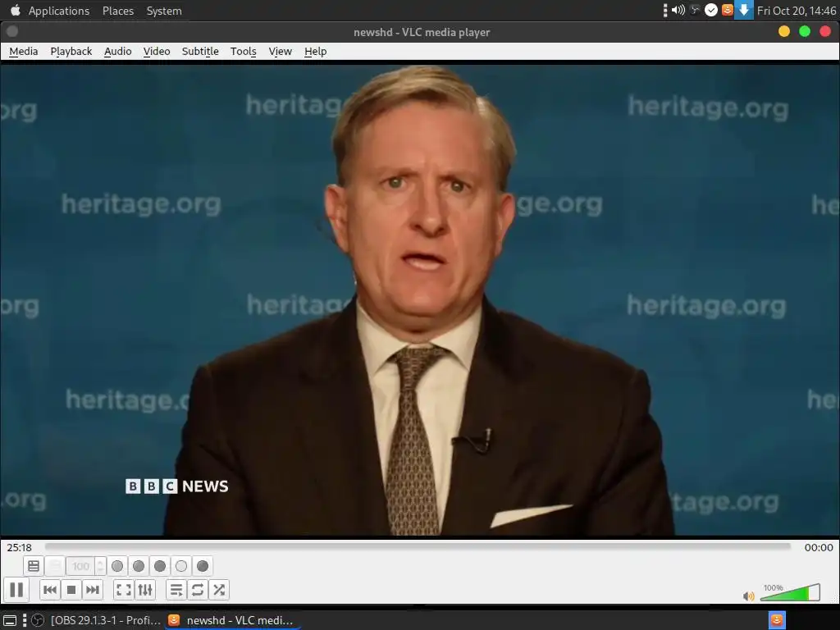Viewport: 840px width, 630px height.
Task: Open the Playback menu
Action: click(71, 51)
